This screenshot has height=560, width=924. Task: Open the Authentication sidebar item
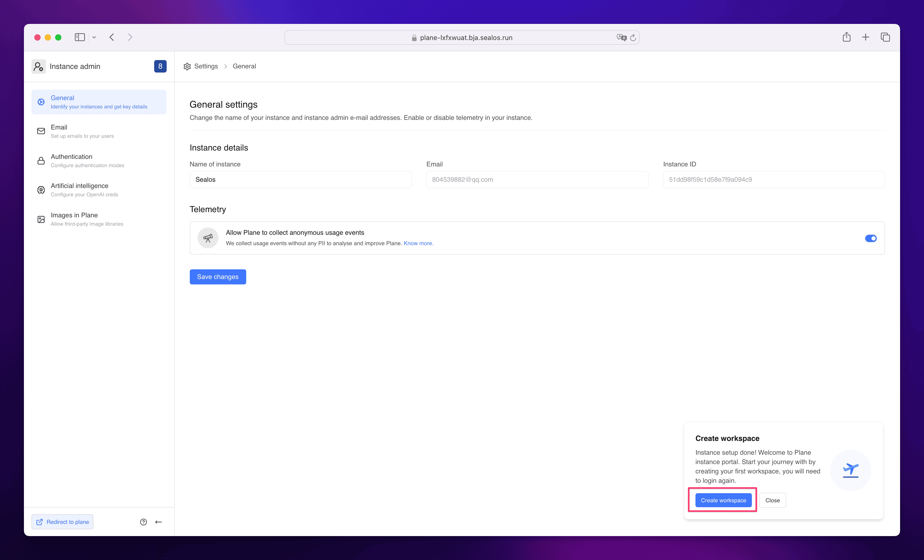tap(99, 160)
